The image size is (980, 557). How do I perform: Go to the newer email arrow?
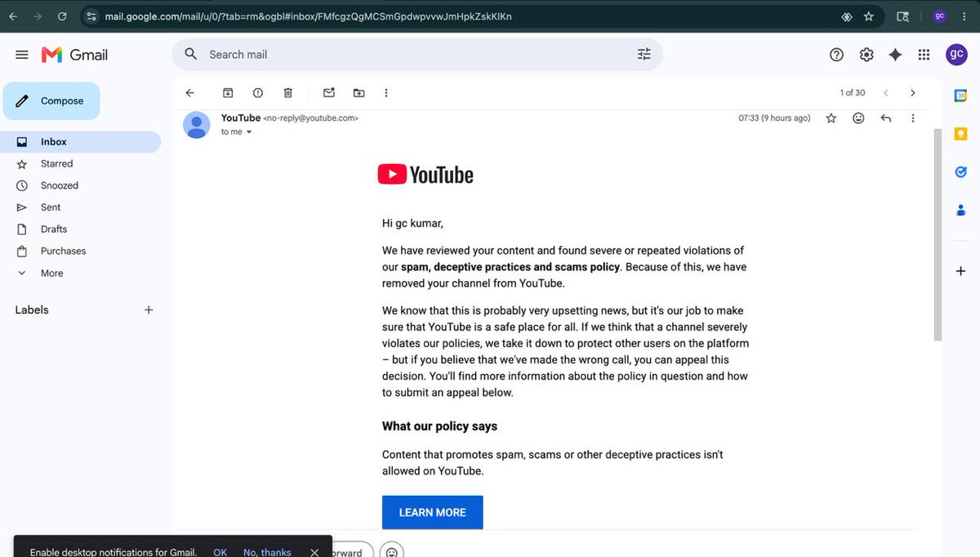[x=885, y=93]
